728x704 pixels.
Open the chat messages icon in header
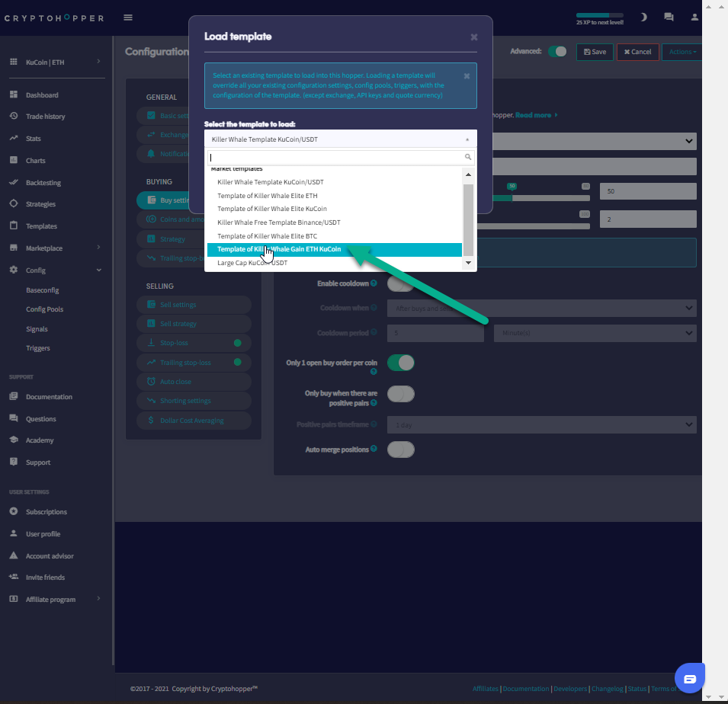point(669,17)
